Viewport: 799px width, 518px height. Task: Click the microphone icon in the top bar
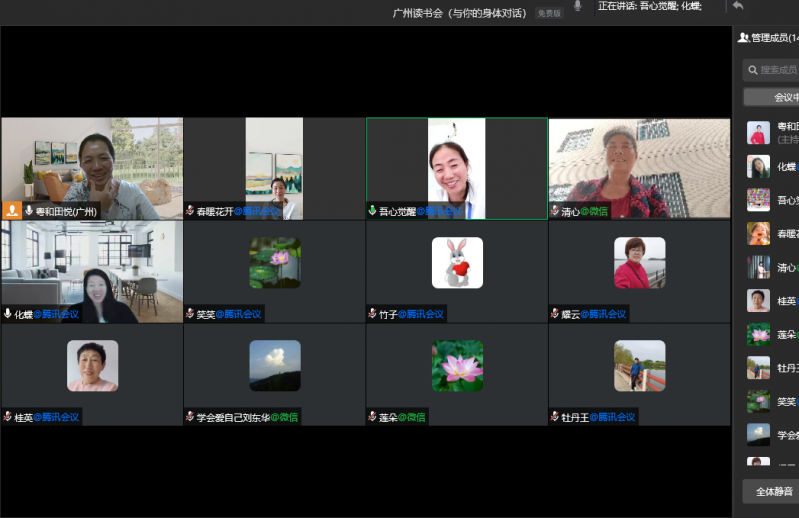coord(578,6)
